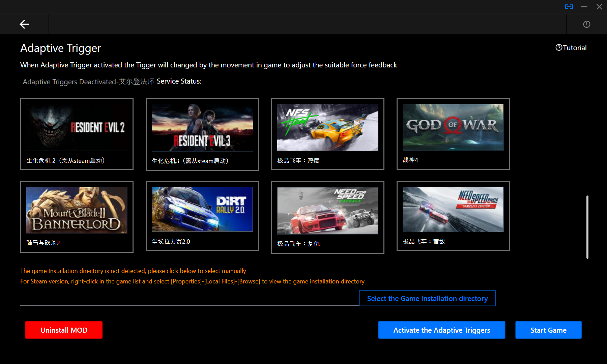Click Select the Game Installation directory button
Image resolution: width=607 pixels, height=364 pixels.
coord(427,298)
